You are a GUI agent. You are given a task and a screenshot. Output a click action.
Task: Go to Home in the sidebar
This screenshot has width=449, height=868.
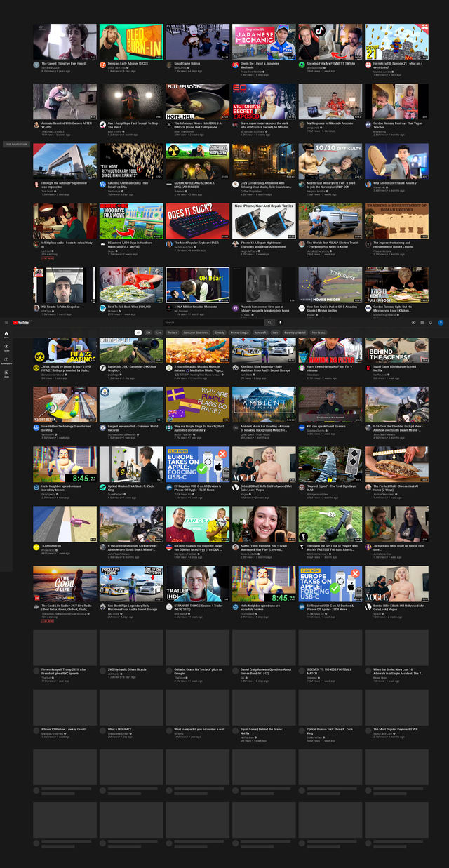click(6, 335)
